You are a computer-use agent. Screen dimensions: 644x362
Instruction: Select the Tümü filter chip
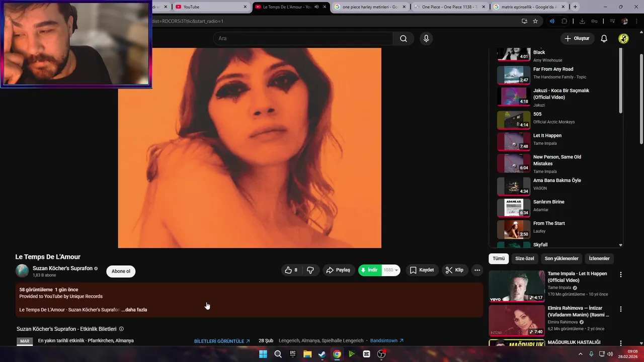click(x=499, y=258)
